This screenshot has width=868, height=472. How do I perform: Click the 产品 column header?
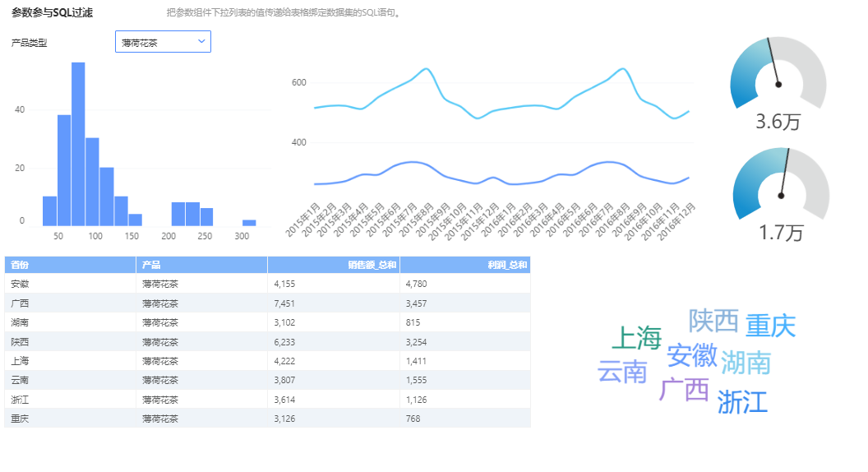pos(151,265)
